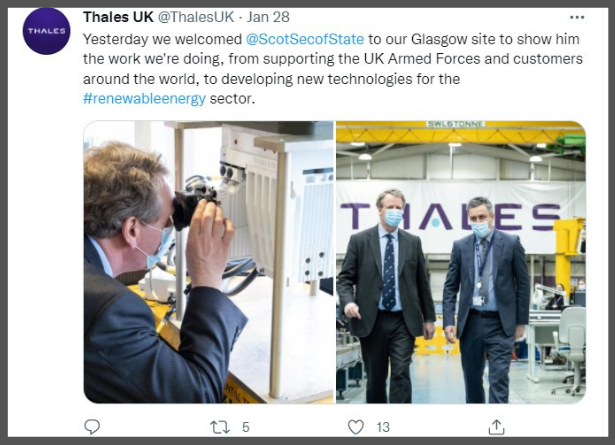Open the #renewableenergy hashtag link
This screenshot has width=615, height=445.
144,98
